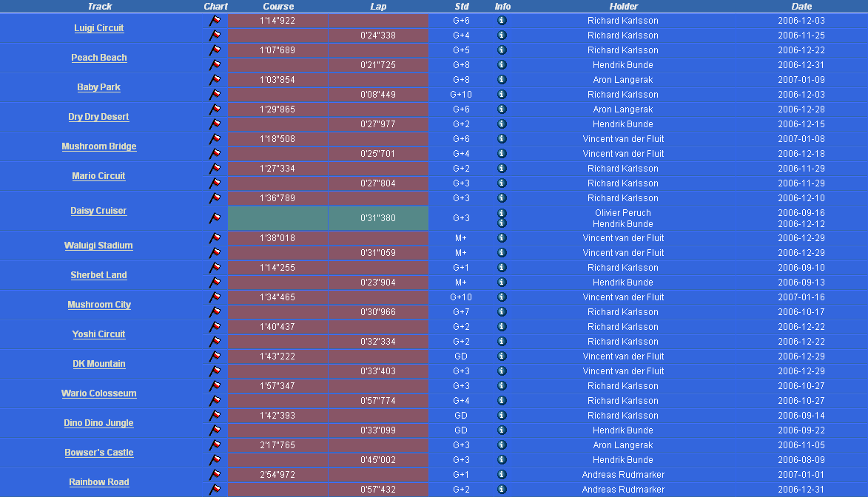
Task: Open the Sherbet Land track link
Action: [x=99, y=275]
